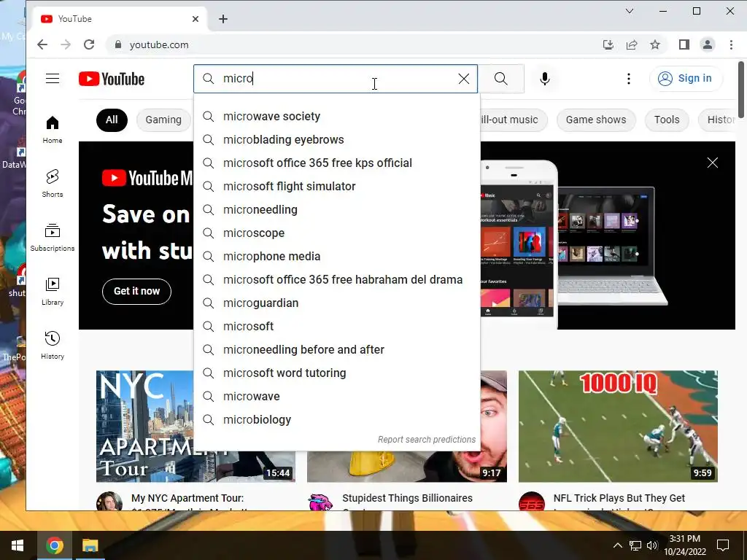This screenshot has width=747, height=560.
Task: Select the Chill-out music chip
Action: pos(514,120)
